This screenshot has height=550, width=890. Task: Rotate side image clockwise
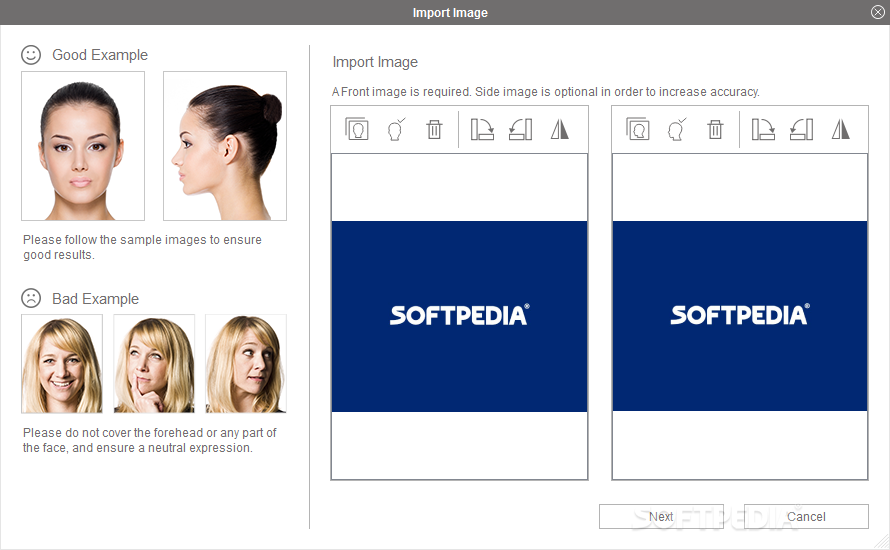763,129
